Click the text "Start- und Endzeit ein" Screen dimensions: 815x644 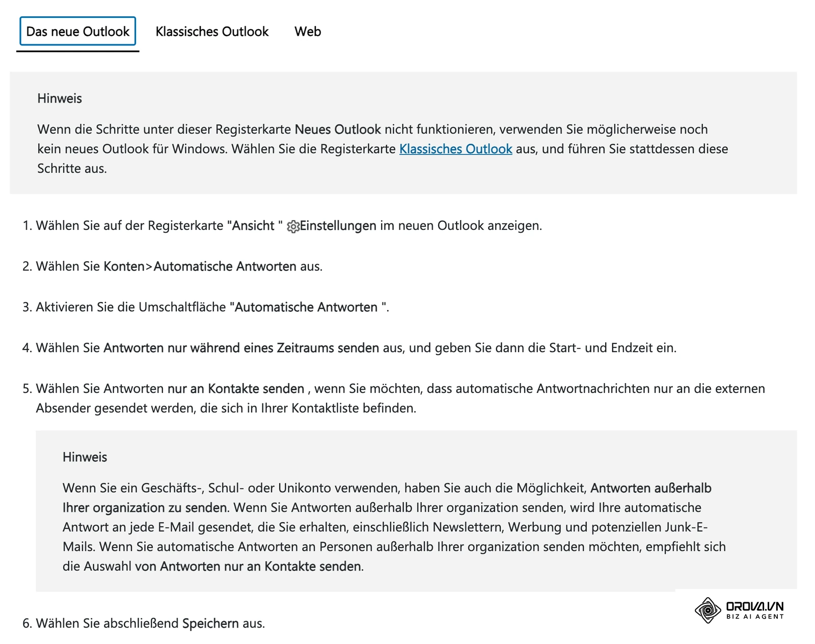point(611,348)
